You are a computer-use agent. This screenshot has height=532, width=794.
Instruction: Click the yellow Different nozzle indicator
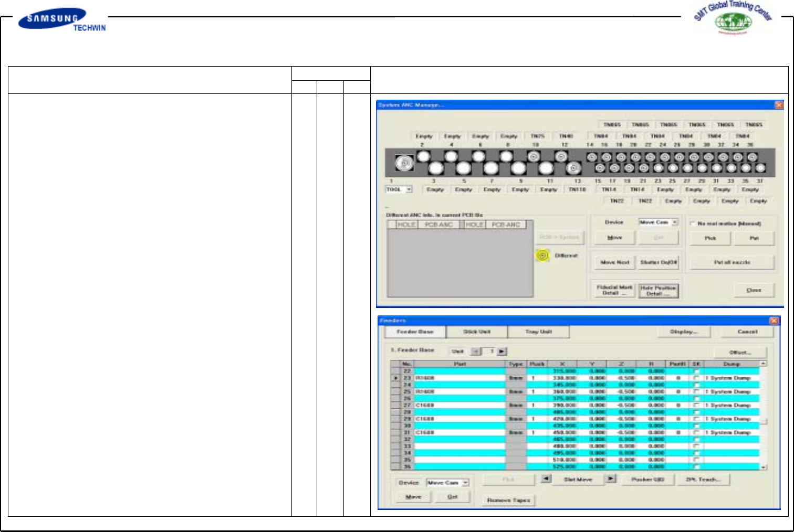(542, 256)
